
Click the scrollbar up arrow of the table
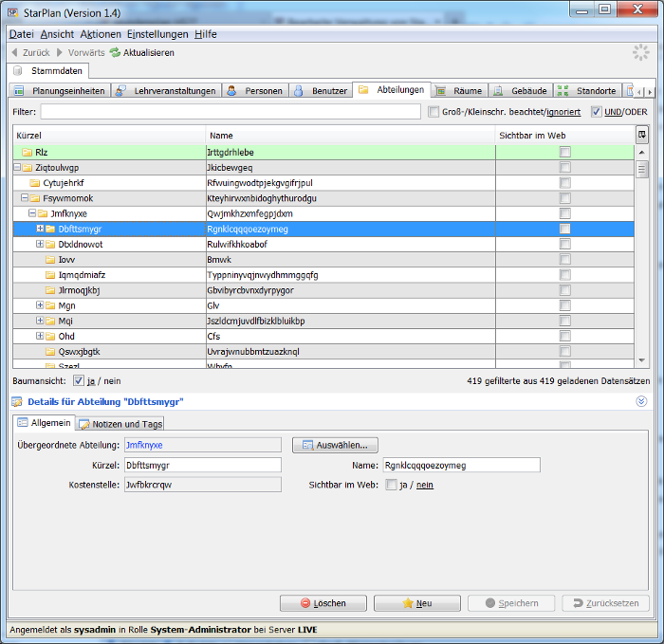[642, 152]
